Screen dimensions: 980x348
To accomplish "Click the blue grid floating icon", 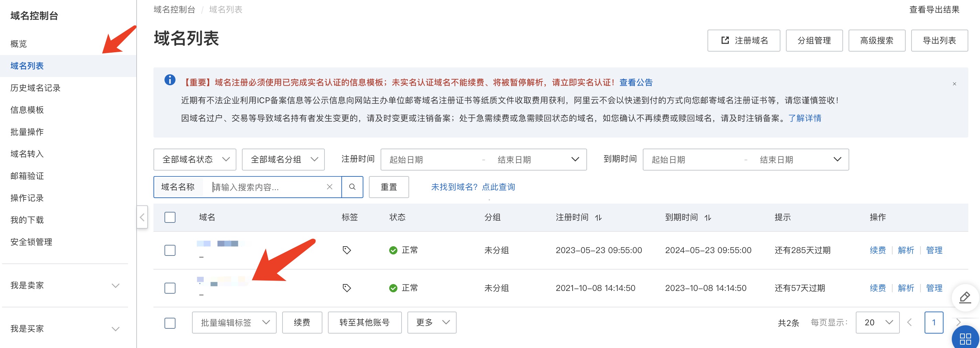I will click(x=966, y=338).
